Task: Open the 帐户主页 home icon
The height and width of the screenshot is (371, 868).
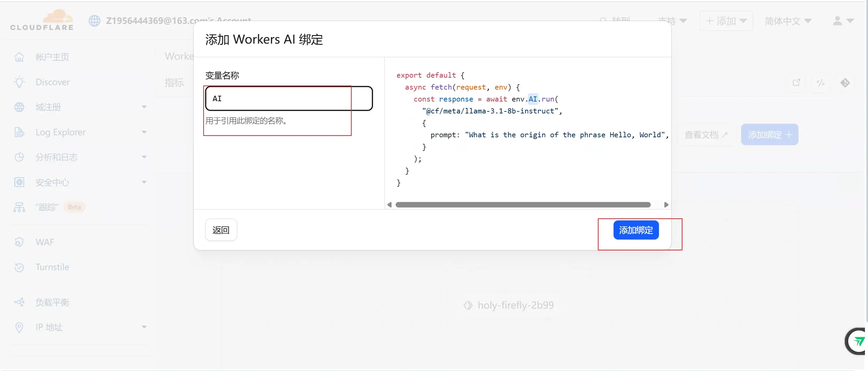Action: 19,57
